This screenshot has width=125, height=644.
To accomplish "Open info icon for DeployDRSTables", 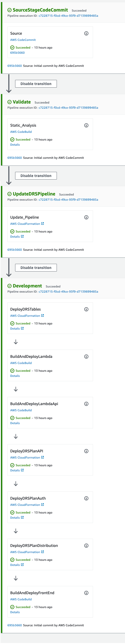I will pos(86,309).
